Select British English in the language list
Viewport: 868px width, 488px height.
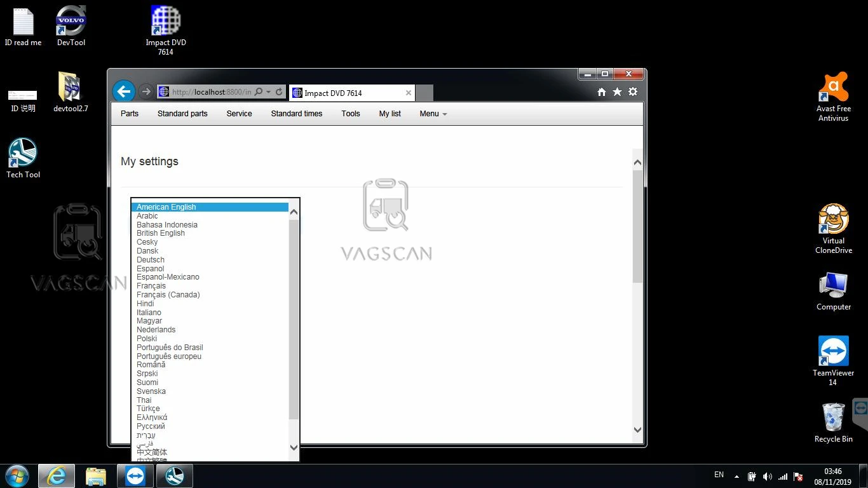click(x=210, y=233)
